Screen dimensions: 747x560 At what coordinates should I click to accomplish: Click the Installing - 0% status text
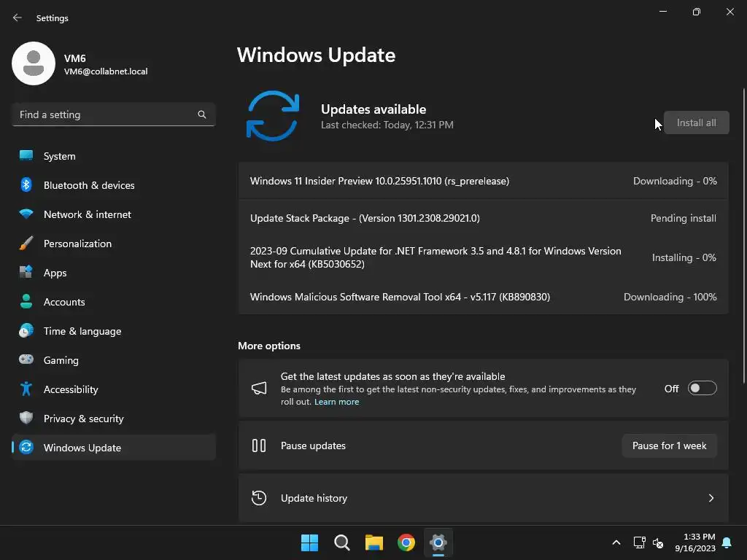[x=684, y=257]
